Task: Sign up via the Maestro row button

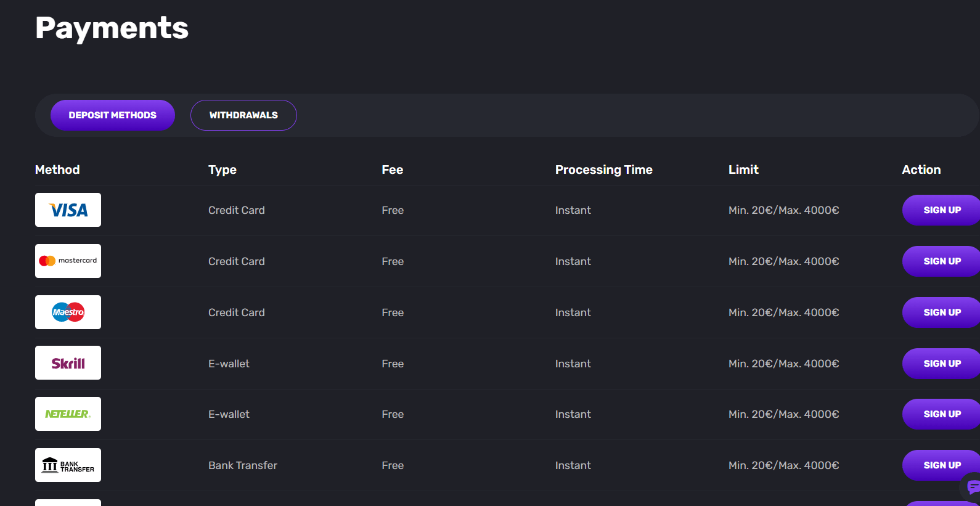Action: point(941,312)
